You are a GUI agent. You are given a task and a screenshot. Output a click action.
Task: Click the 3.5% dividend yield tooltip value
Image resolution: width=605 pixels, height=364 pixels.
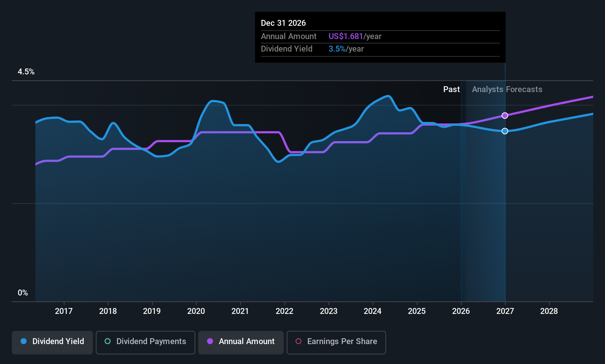(337, 49)
